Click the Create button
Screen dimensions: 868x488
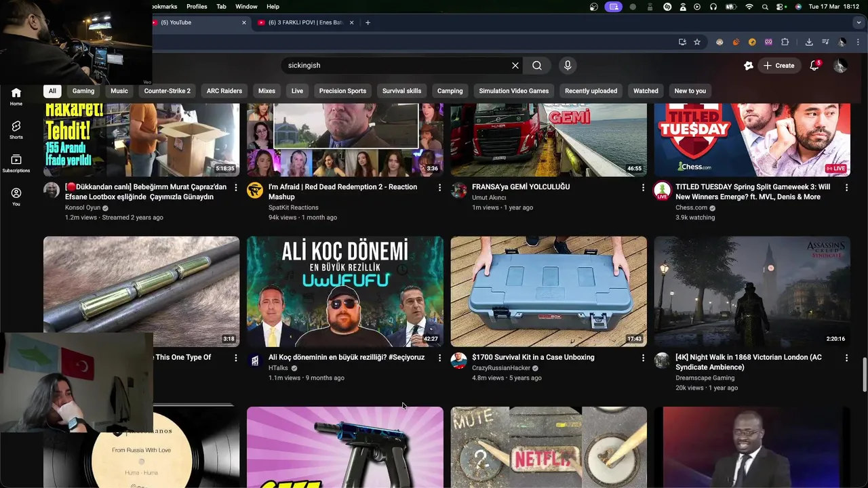[778, 66]
